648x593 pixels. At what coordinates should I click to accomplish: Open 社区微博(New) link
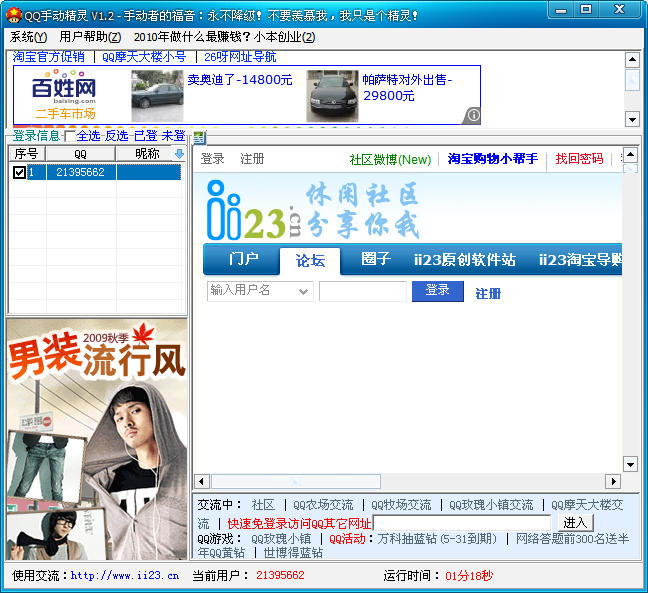coord(391,160)
